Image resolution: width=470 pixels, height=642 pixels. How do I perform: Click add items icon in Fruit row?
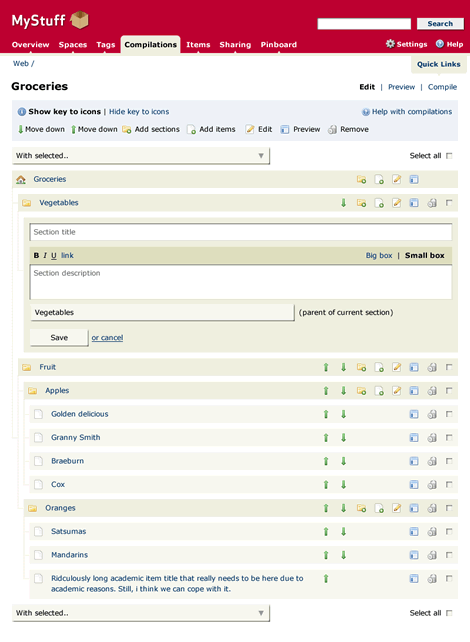[379, 367]
